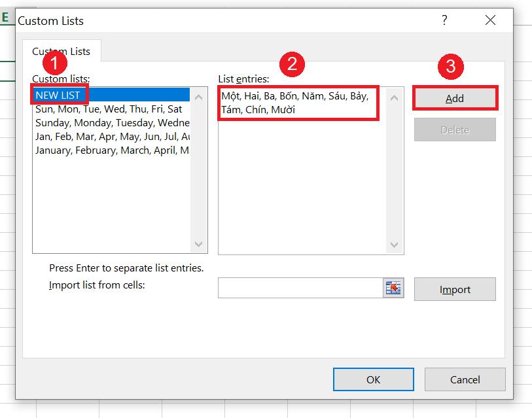The image size is (532, 418).
Task: Click the Import button
Action: coord(455,289)
